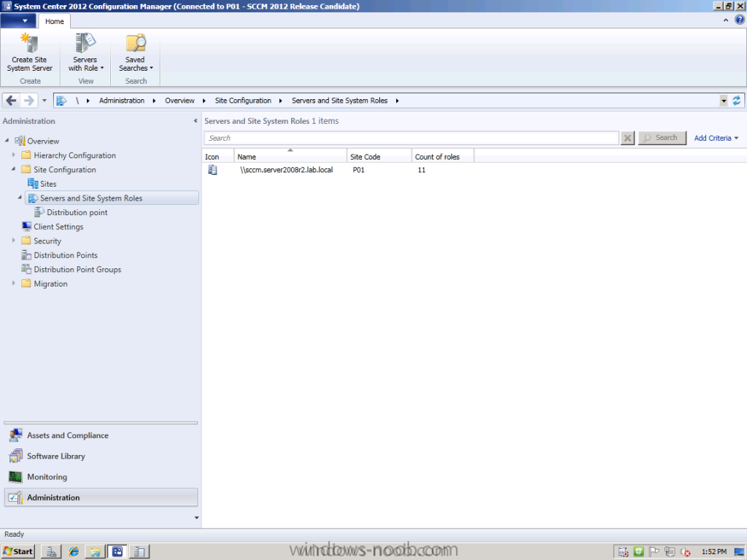Select Distribution Point Groups in the tree

[x=77, y=270]
